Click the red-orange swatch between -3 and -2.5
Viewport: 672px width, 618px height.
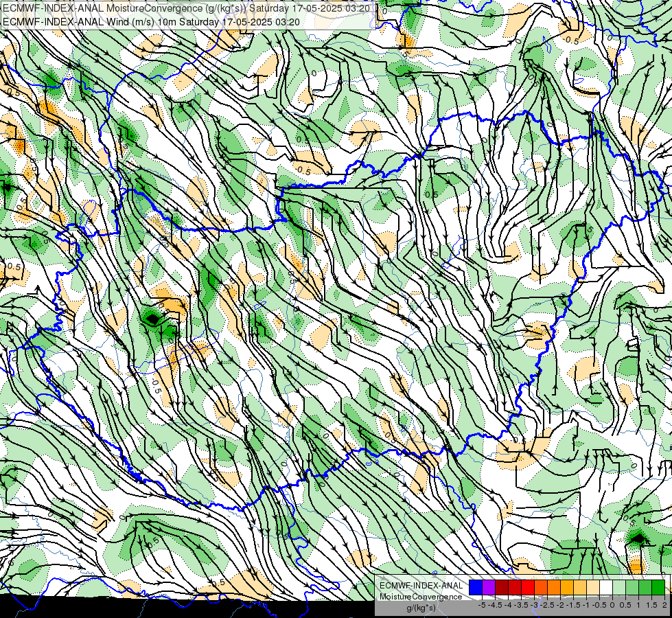(x=541, y=587)
